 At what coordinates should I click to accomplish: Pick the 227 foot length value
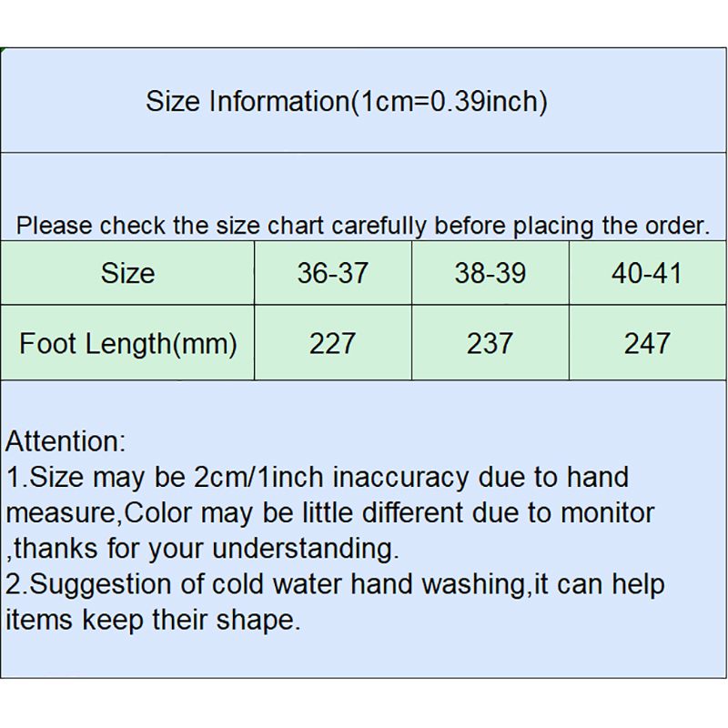click(332, 343)
